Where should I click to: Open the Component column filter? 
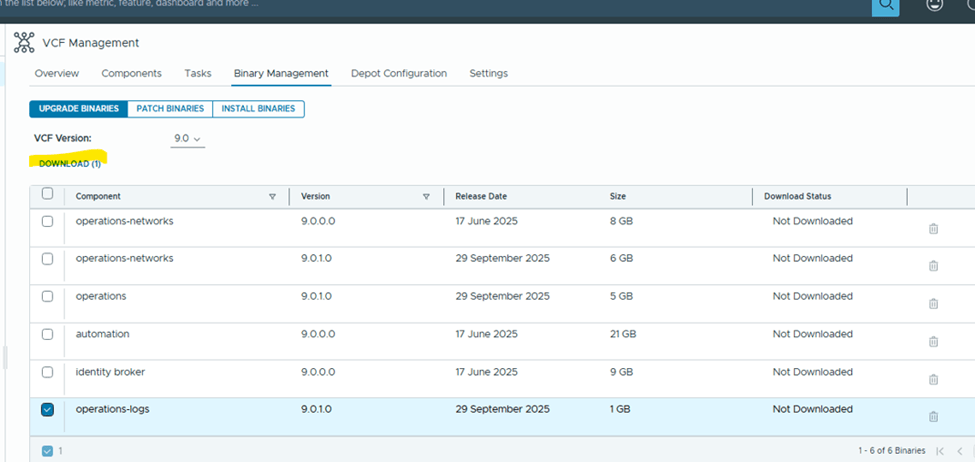pos(272,197)
